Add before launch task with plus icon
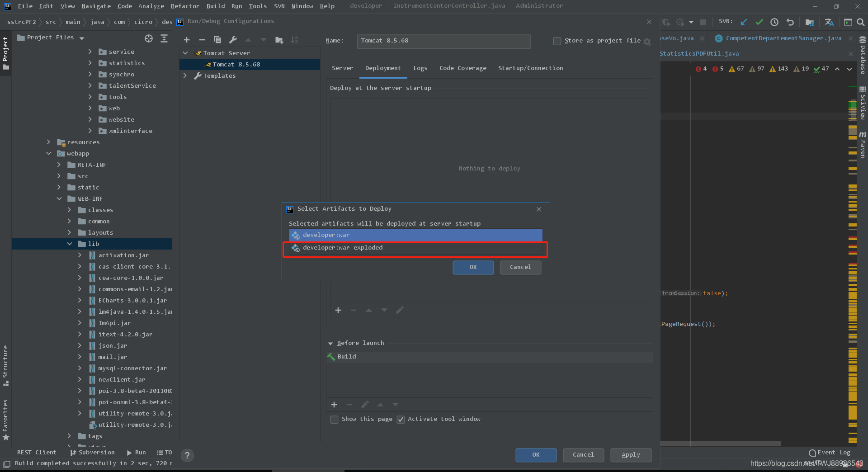This screenshot has height=472, width=868. 334,405
